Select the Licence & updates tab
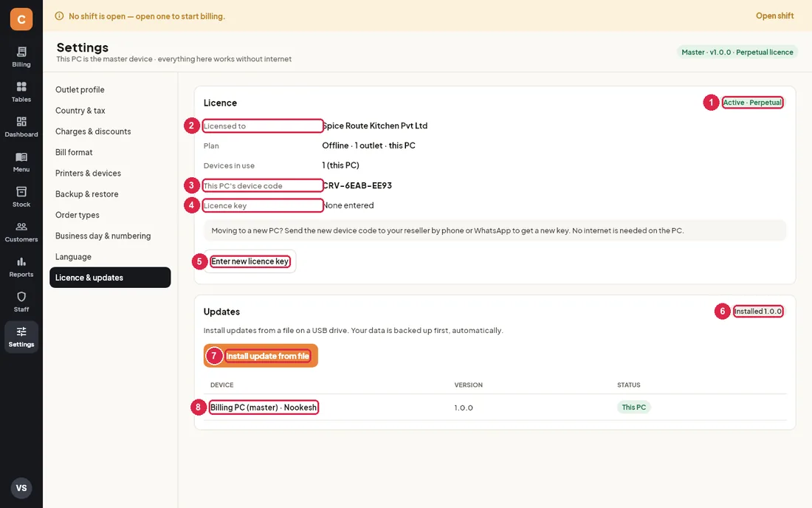This screenshot has width=812, height=508. tap(110, 278)
